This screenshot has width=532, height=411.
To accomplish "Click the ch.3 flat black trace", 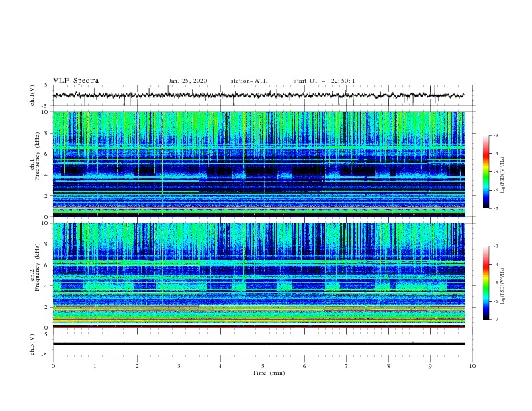I will click(x=259, y=344).
